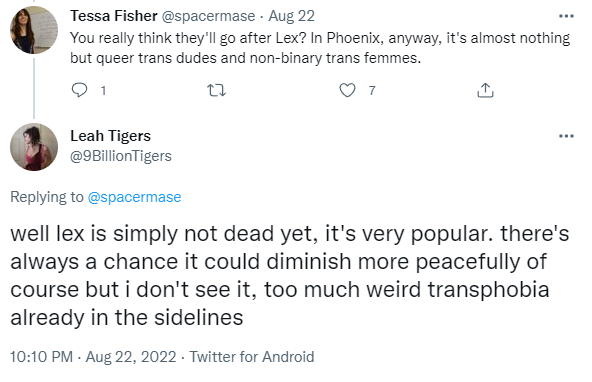Follow the blue @spacermase mention in Replying to
The image size is (592, 382).
[x=134, y=197]
